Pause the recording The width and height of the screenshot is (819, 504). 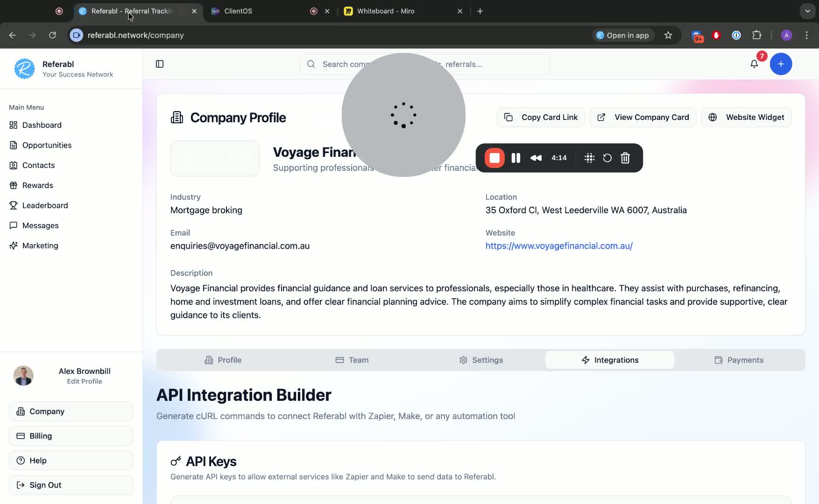[516, 158]
